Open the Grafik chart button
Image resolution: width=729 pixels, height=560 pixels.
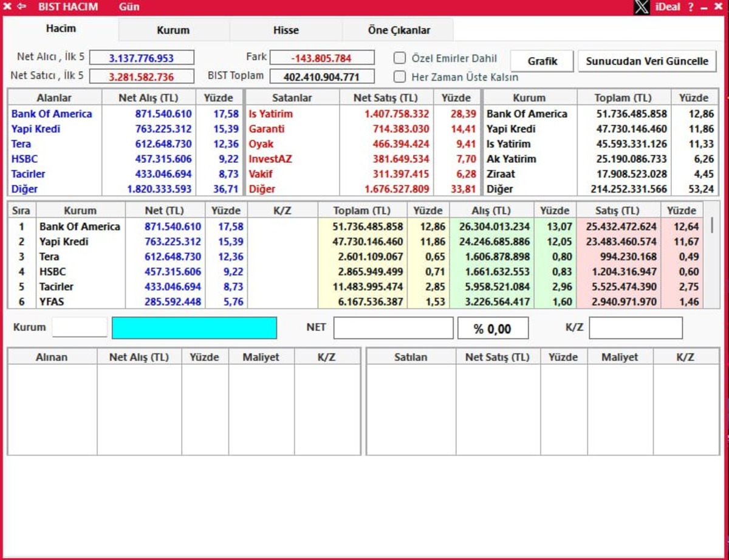542,61
